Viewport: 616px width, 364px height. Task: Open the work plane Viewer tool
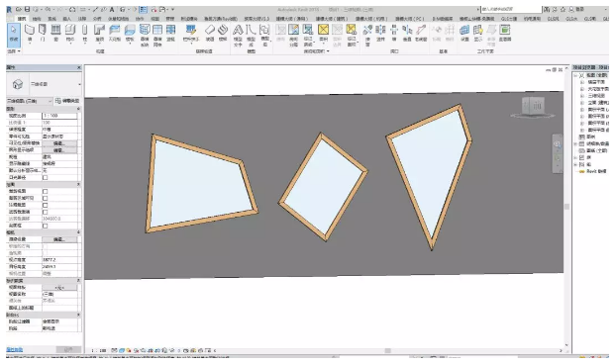505,33
